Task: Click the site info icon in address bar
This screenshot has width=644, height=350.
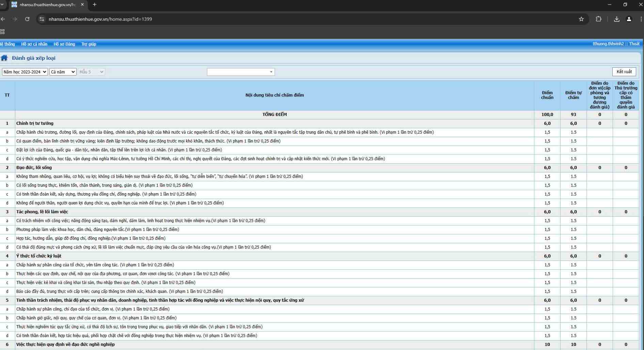Action: coord(42,19)
